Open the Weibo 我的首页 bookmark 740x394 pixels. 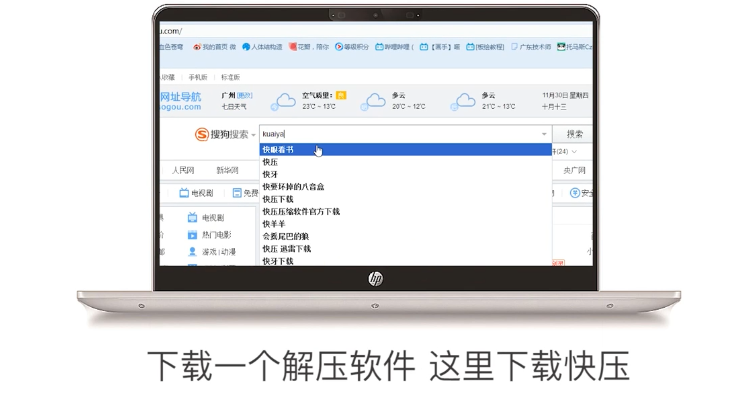214,47
